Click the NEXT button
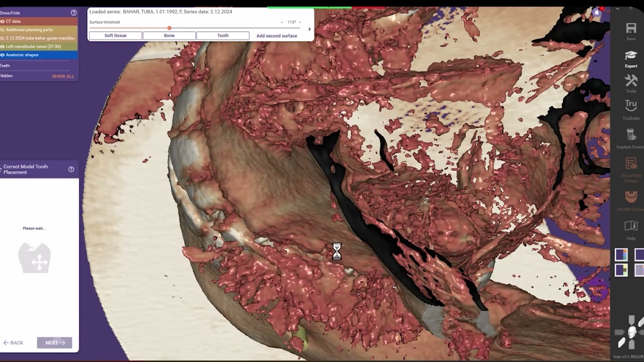 54,343
